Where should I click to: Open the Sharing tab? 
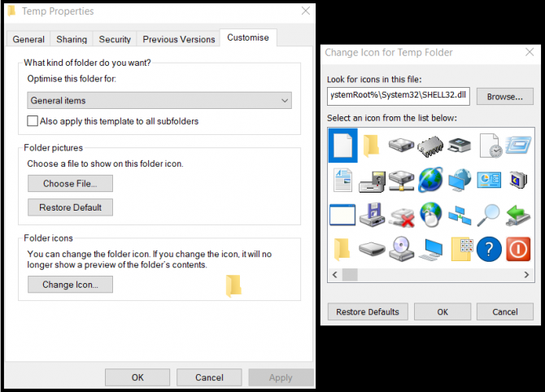pyautogui.click(x=72, y=39)
